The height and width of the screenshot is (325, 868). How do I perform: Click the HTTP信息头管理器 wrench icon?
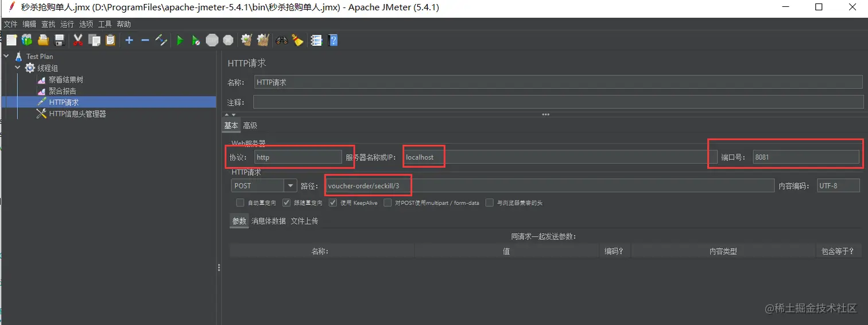(41, 114)
